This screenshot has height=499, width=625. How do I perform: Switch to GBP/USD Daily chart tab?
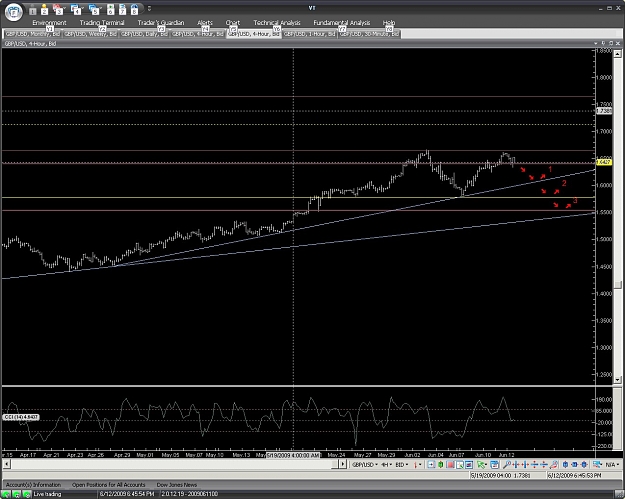tap(144, 34)
